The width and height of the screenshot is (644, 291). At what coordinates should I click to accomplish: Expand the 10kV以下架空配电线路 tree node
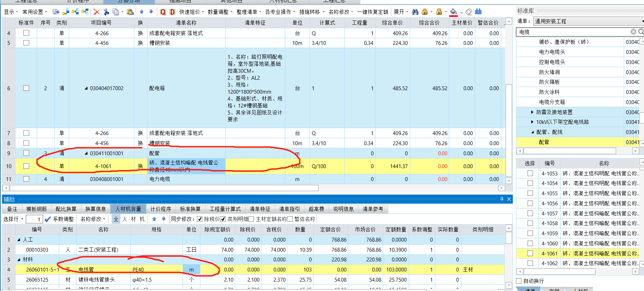point(532,122)
